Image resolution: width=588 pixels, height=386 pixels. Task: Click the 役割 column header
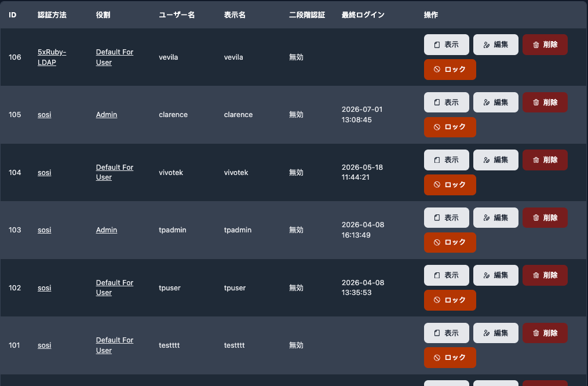103,15
